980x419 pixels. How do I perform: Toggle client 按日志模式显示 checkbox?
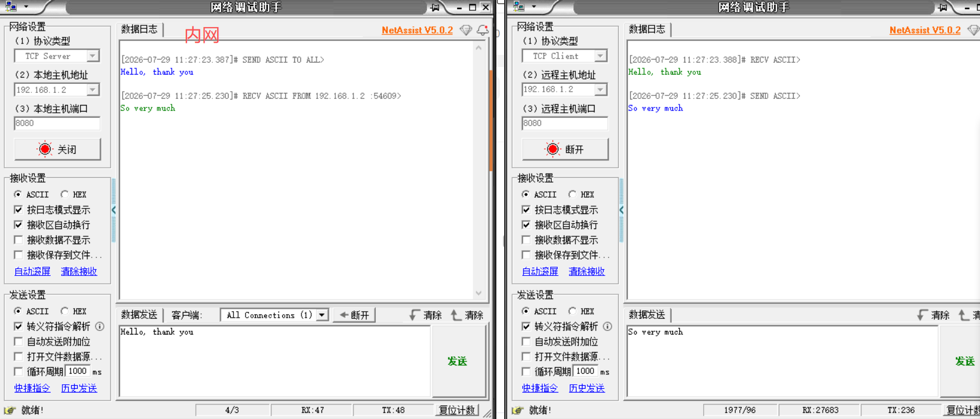pyautogui.click(x=526, y=210)
